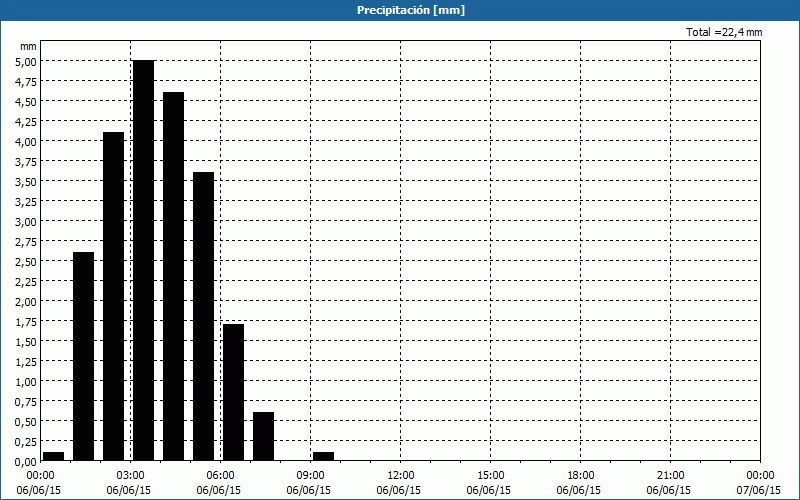800x500 pixels.
Task: Select the 15:00 time axis label
Action: pos(491,475)
